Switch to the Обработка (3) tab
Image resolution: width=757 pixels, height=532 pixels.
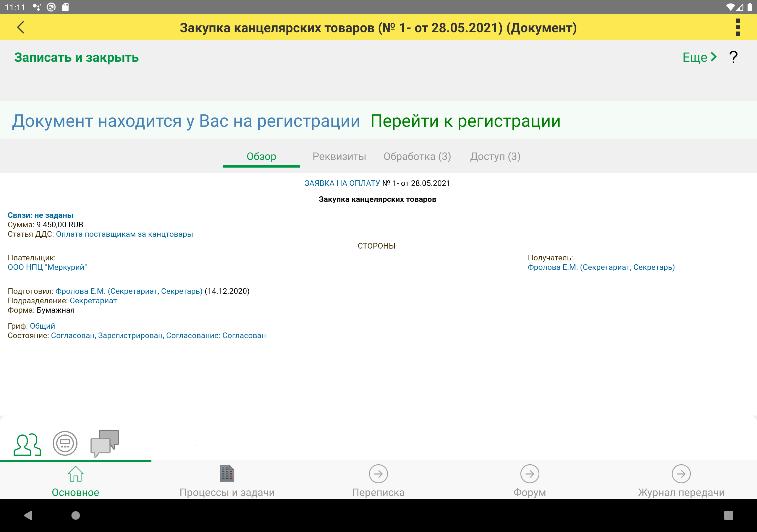pyautogui.click(x=417, y=156)
